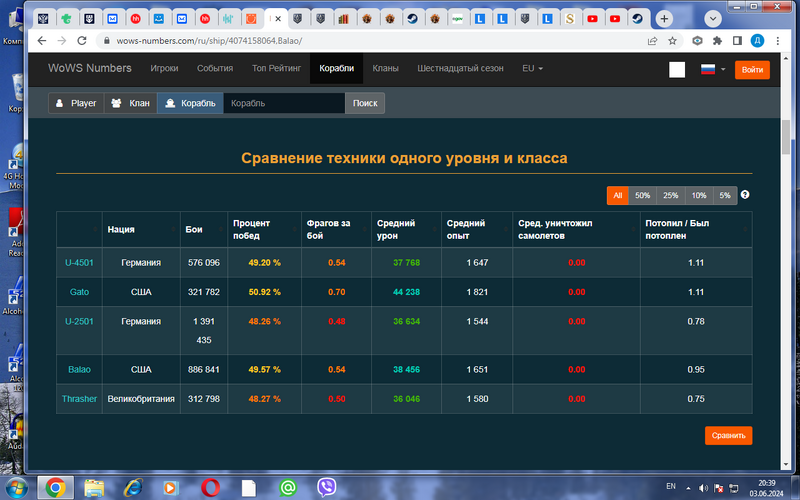
Task: Click the Поиск search button
Action: tap(365, 103)
